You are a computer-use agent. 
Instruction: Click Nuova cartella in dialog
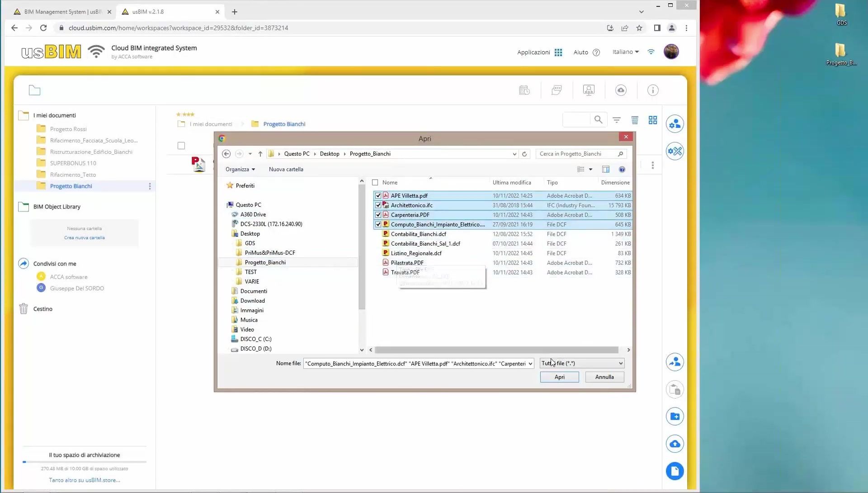tap(286, 169)
